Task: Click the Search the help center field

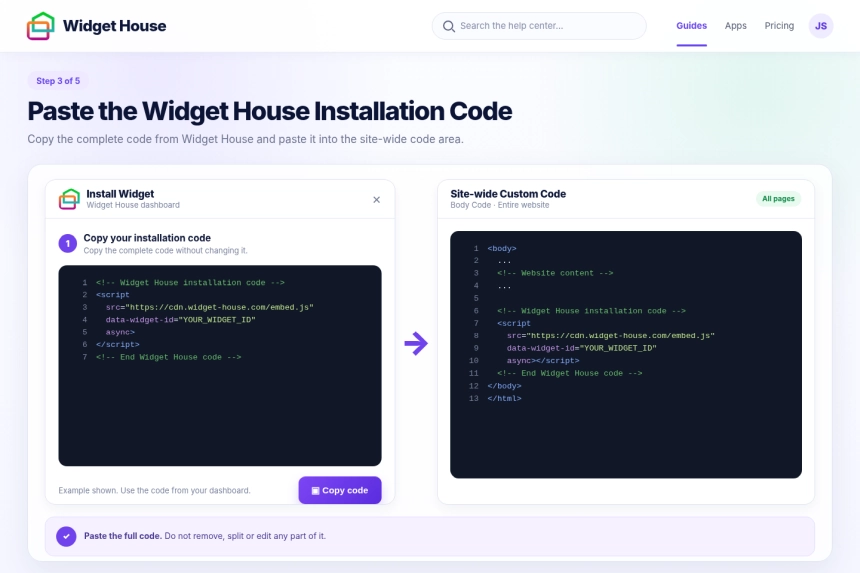Action: point(539,26)
